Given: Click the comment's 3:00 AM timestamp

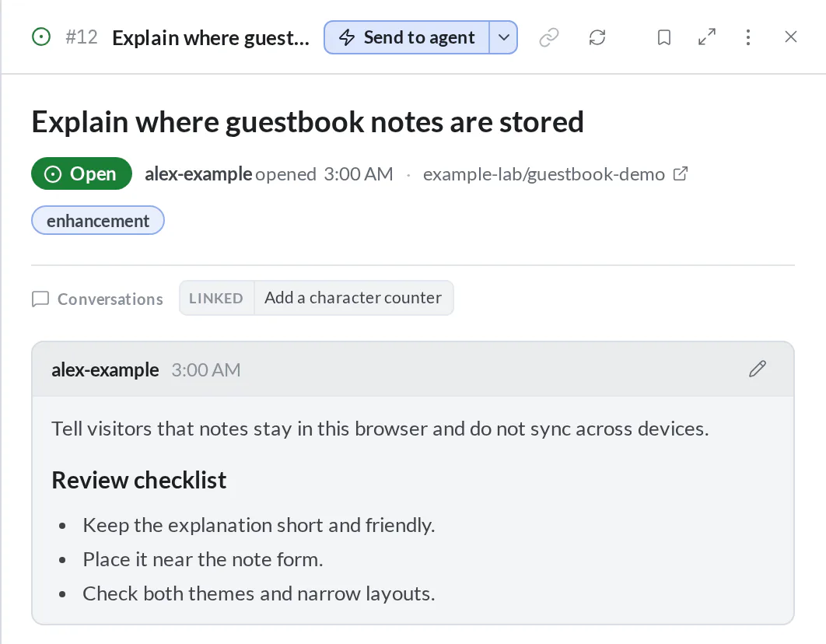Looking at the screenshot, I should coord(206,370).
